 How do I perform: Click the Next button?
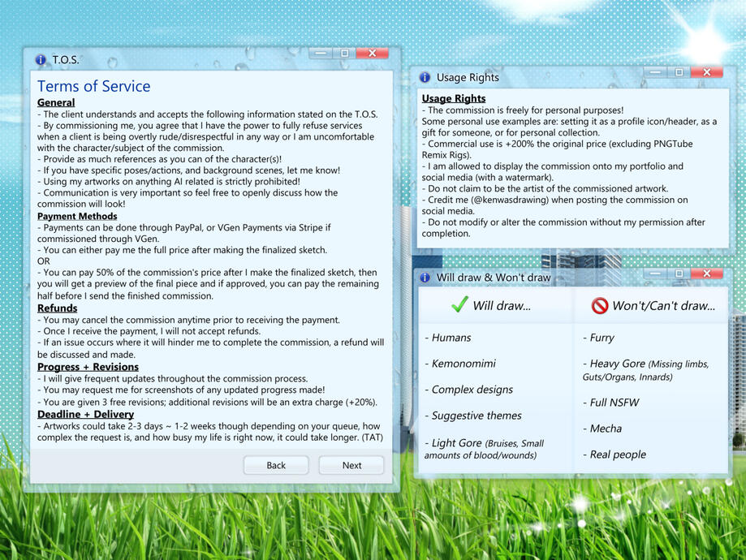(x=351, y=465)
